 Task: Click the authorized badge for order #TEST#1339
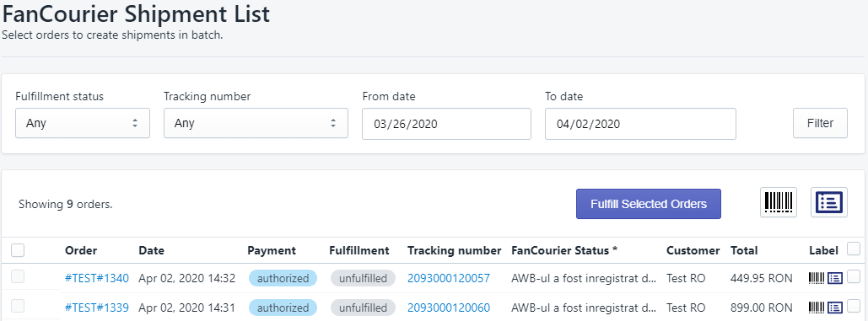pos(283,308)
